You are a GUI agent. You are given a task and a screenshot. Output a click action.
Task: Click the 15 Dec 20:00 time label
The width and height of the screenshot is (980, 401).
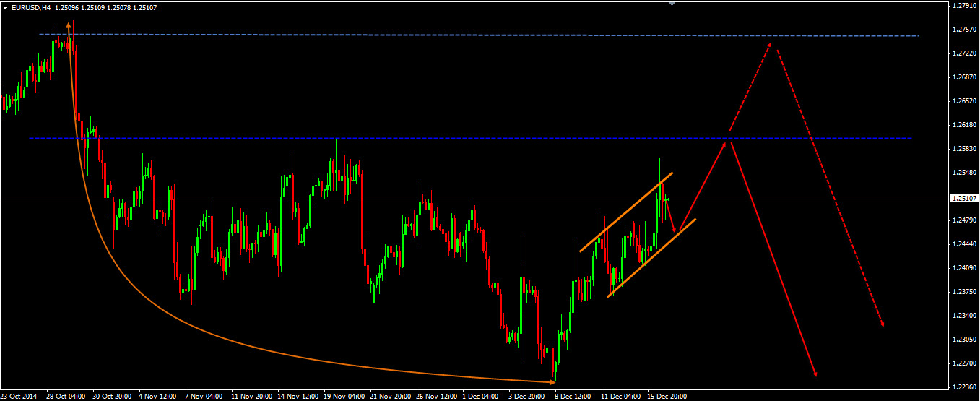(666, 396)
